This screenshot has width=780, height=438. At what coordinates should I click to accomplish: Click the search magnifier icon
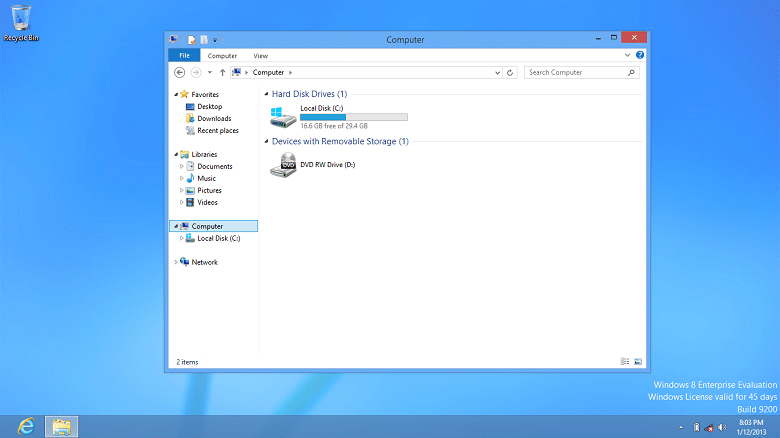tap(631, 73)
